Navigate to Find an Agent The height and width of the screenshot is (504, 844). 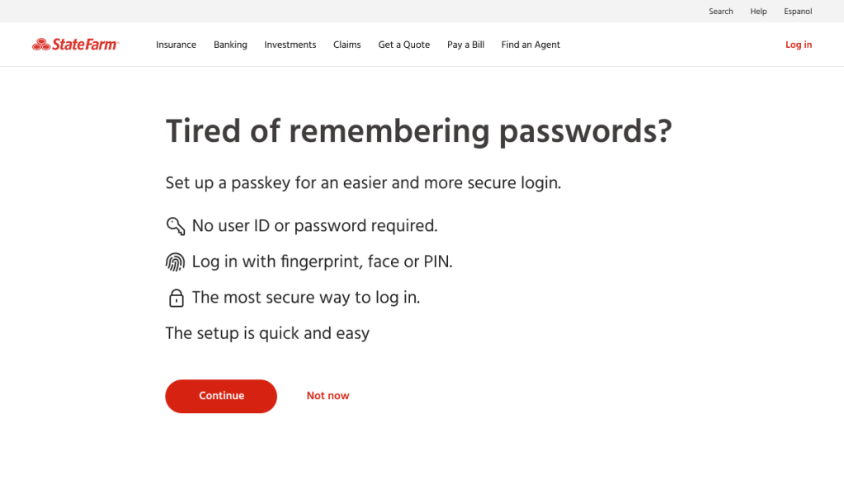click(530, 45)
